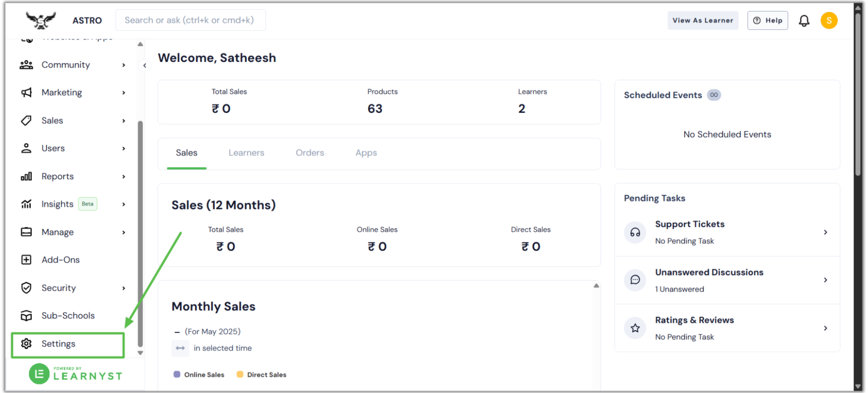Expand the Manage submenu arrow
Viewport: 868px width, 393px height.
click(124, 233)
